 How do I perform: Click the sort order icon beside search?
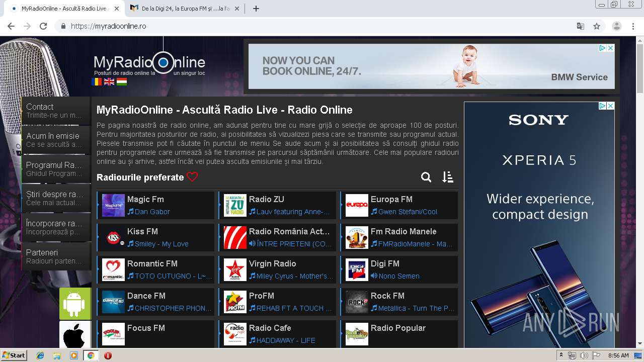pyautogui.click(x=448, y=177)
